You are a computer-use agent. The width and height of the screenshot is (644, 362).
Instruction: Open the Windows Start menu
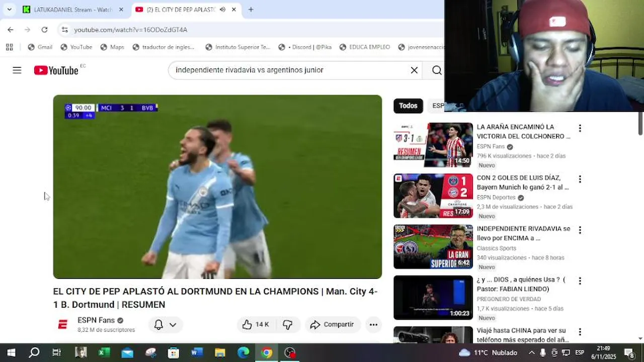(x=11, y=352)
